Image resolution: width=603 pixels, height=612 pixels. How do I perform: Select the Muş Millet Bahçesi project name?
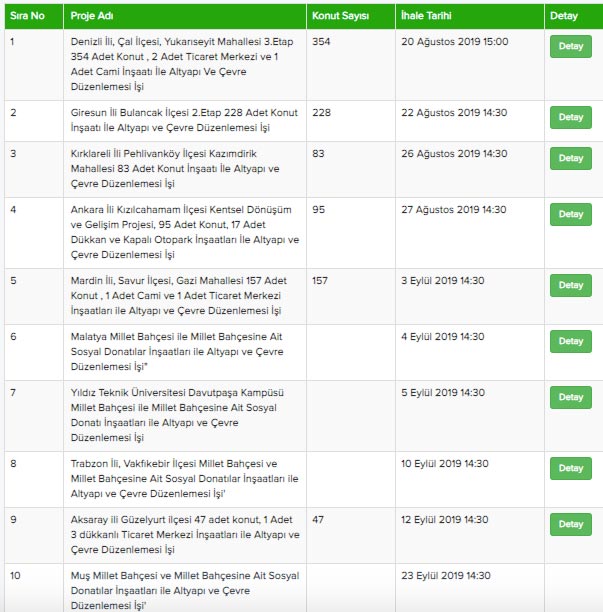[x=185, y=590]
